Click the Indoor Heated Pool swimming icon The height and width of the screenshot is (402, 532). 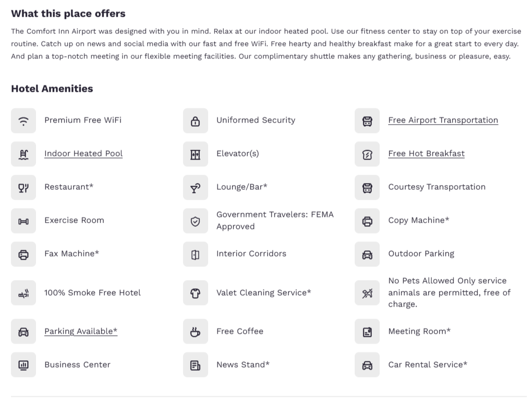(23, 154)
